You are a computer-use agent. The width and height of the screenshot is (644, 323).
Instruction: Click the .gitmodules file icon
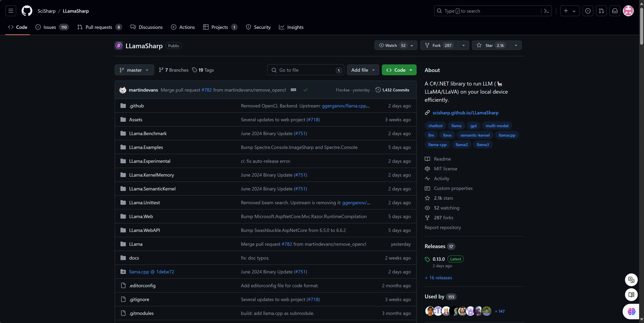123,313
